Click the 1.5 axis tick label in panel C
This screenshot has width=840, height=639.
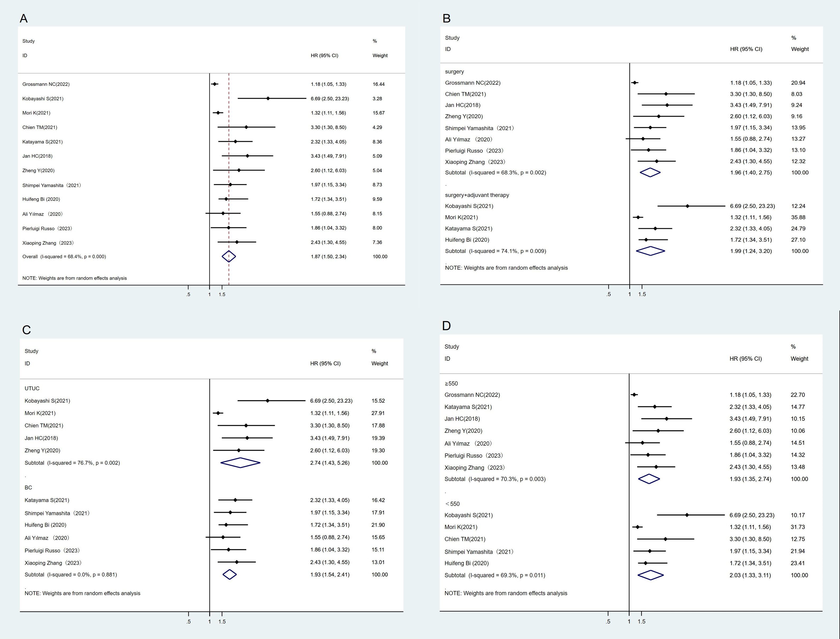click(x=222, y=622)
